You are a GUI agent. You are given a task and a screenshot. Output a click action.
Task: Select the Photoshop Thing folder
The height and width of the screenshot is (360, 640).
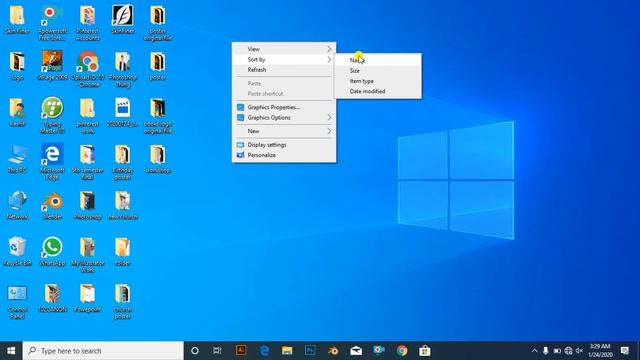pyautogui.click(x=123, y=69)
